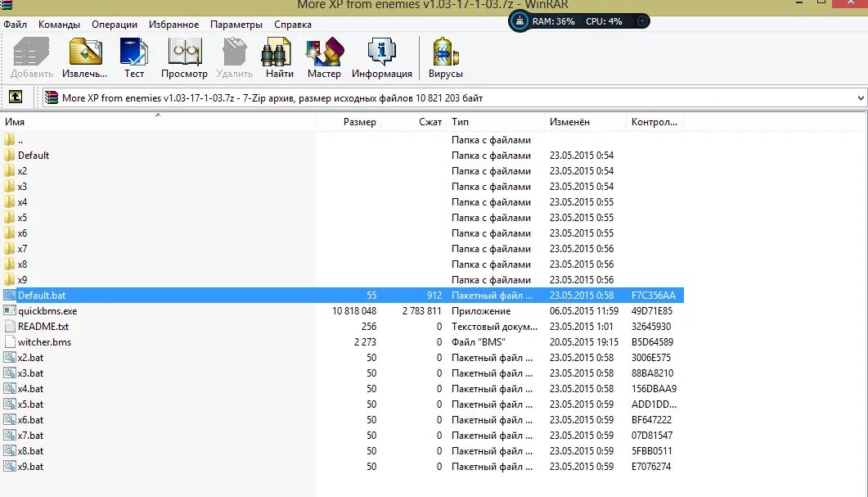
Task: Click the RAM cleaner broom icon
Action: tap(519, 21)
